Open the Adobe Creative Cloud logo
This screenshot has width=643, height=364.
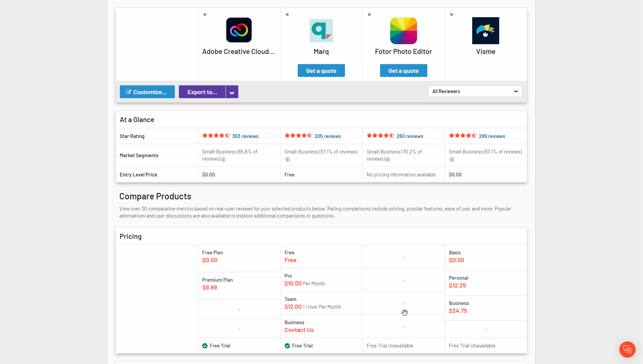pyautogui.click(x=239, y=30)
